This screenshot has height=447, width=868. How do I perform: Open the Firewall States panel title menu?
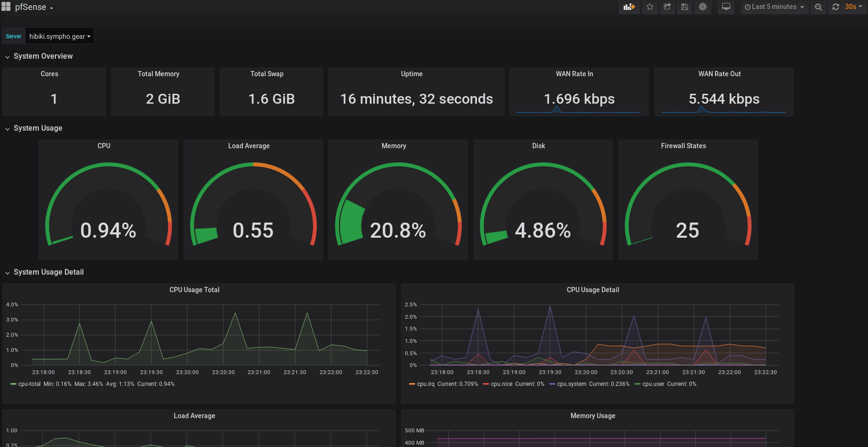coord(683,146)
